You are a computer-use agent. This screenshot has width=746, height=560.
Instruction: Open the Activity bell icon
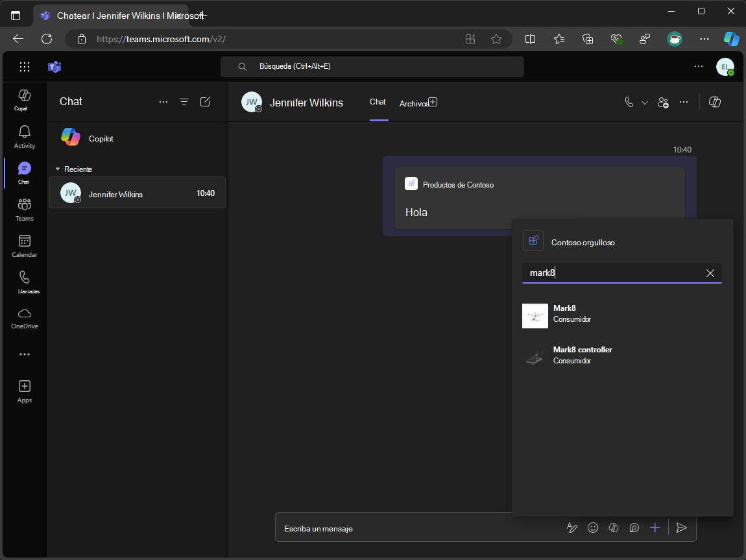pos(24,136)
